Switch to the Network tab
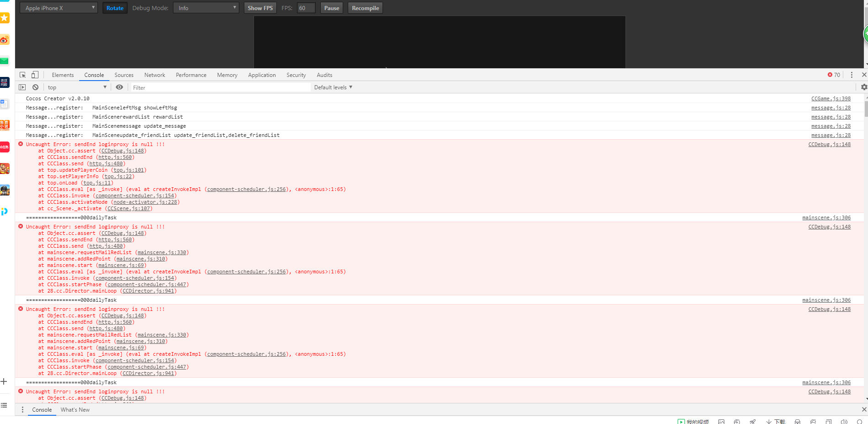Image resolution: width=868 pixels, height=424 pixels. click(155, 75)
